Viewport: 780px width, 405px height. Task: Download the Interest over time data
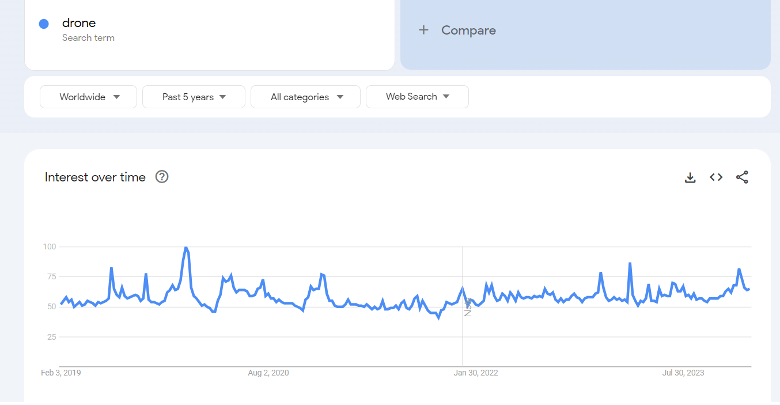[690, 178]
